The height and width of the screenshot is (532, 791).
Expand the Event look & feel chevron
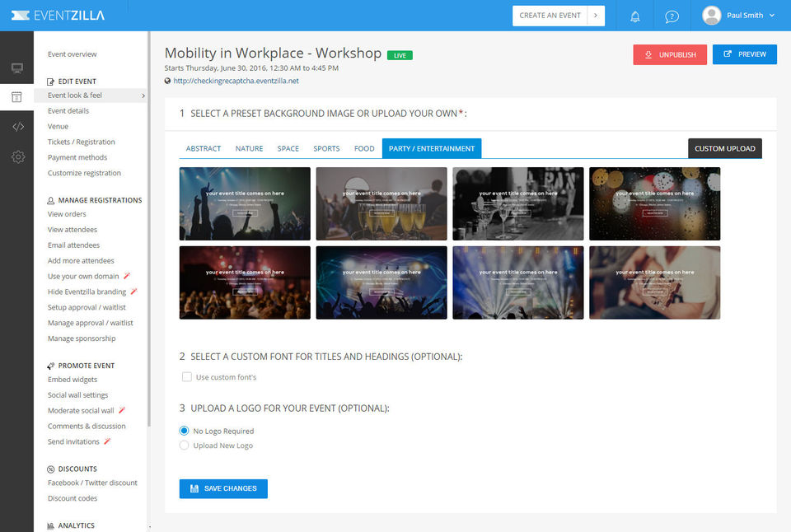tap(143, 96)
